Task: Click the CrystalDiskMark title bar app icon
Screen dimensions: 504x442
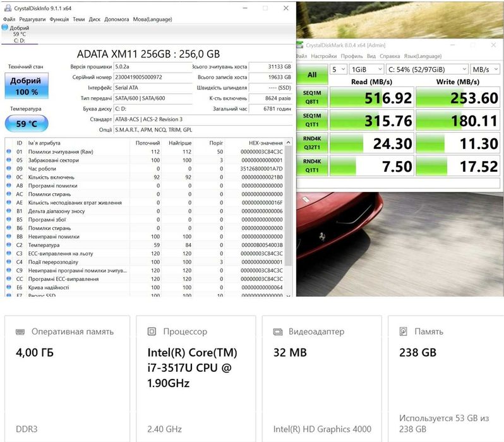Action: (299, 45)
